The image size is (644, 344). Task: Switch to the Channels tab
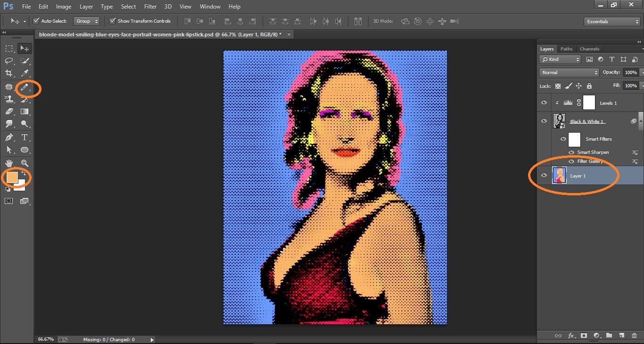click(589, 49)
